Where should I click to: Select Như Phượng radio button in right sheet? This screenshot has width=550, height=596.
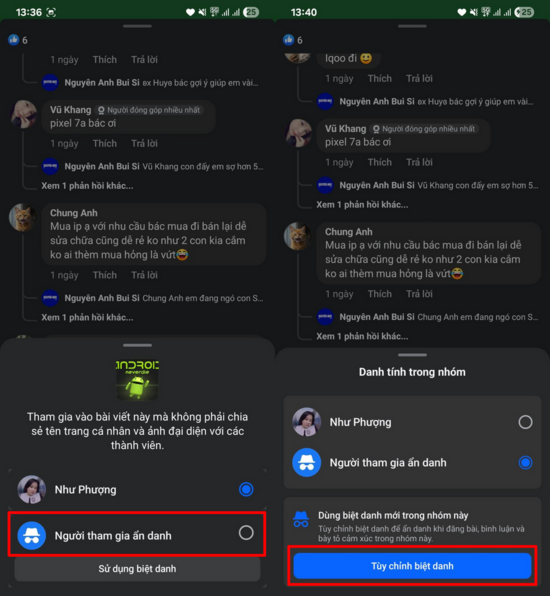coord(525,422)
